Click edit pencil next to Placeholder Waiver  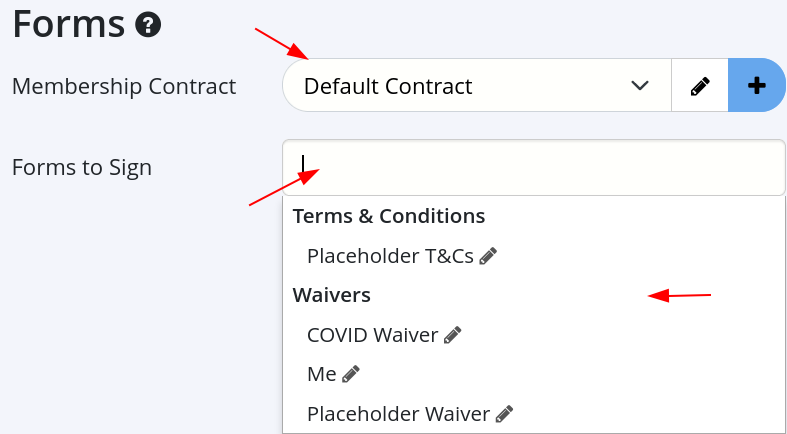coord(504,413)
